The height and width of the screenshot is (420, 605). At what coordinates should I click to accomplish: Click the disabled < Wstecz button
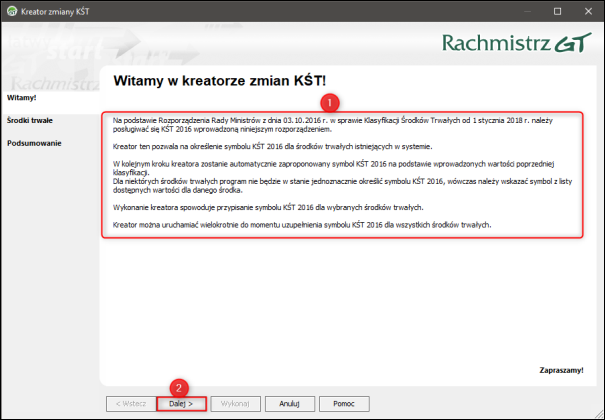point(131,404)
